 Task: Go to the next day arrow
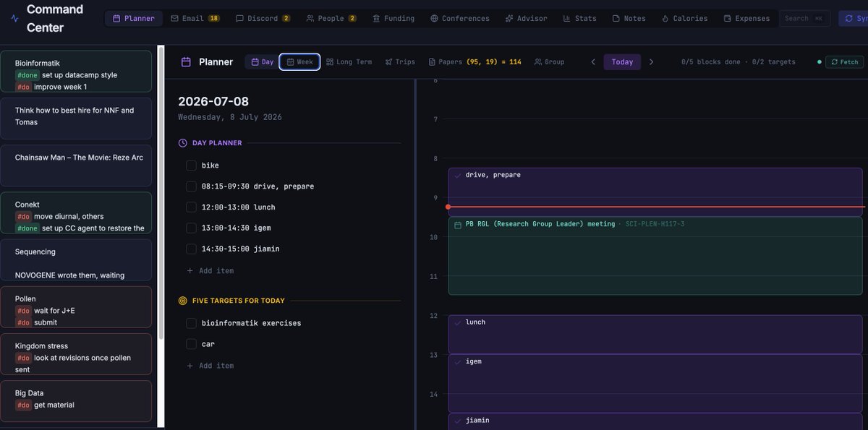651,61
